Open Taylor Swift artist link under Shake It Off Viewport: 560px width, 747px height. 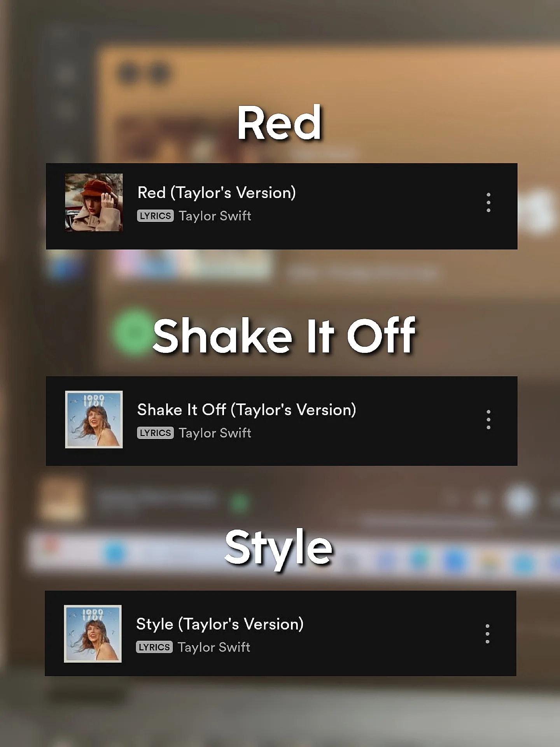[215, 433]
